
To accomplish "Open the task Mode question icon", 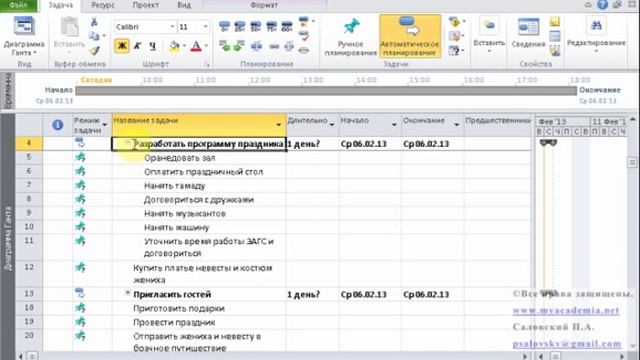I will tap(454, 51).
